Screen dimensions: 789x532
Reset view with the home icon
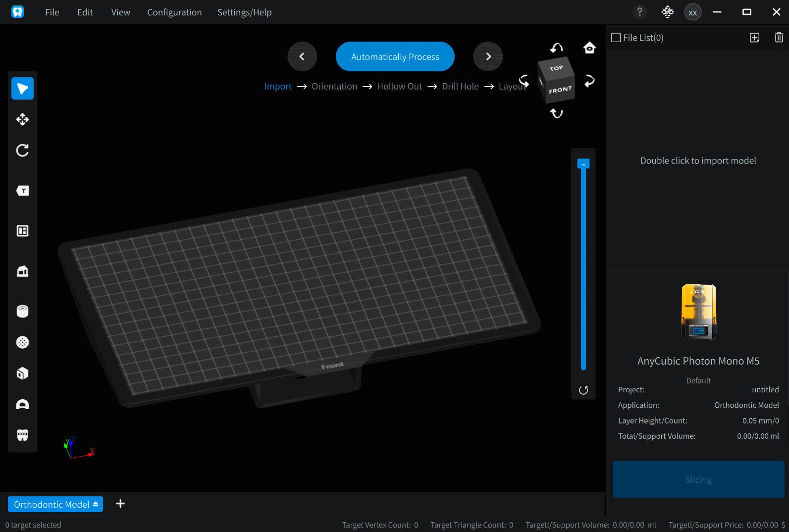point(589,48)
